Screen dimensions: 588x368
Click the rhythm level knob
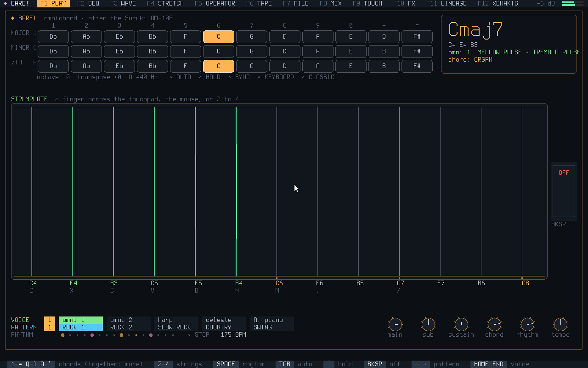point(527,324)
